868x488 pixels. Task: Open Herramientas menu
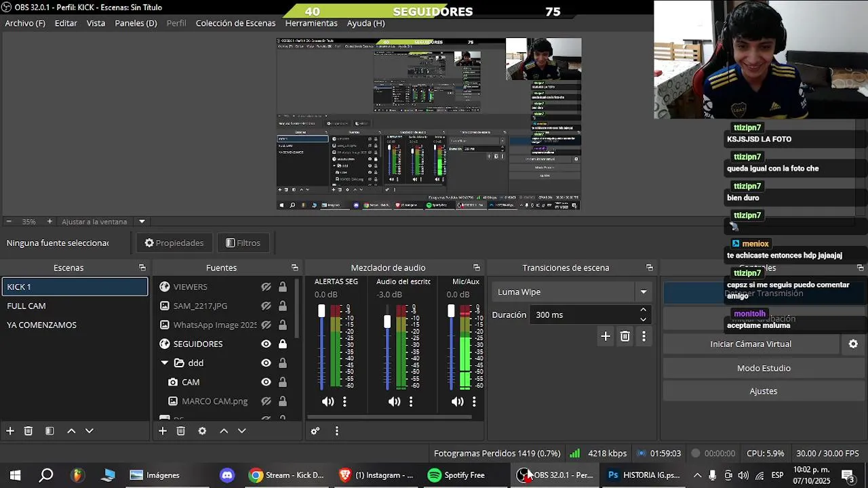click(x=311, y=23)
